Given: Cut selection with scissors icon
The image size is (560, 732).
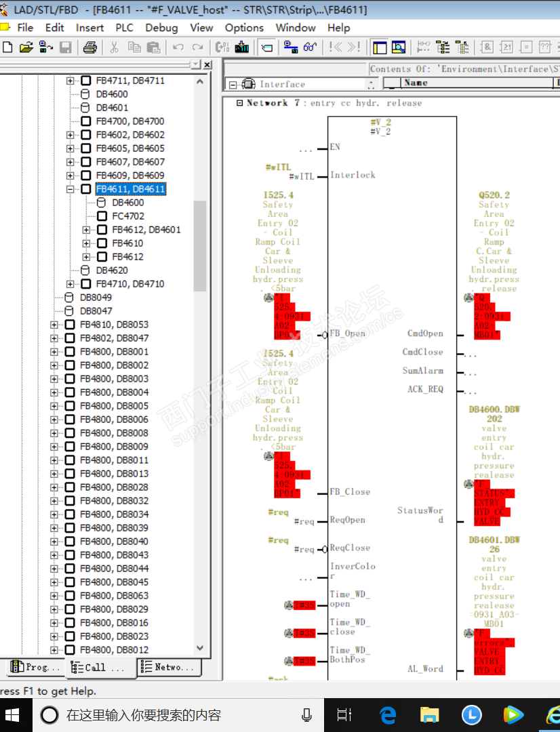Looking at the screenshot, I should point(115,47).
